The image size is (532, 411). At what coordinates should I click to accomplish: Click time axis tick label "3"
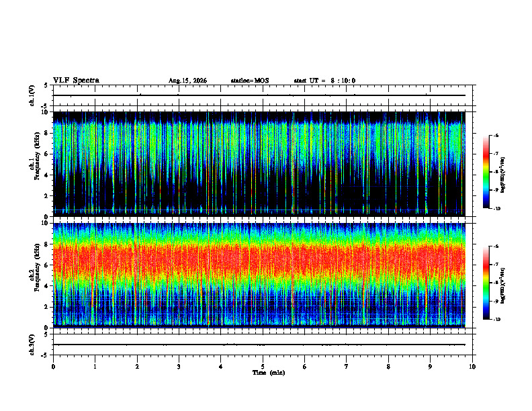[179, 367]
